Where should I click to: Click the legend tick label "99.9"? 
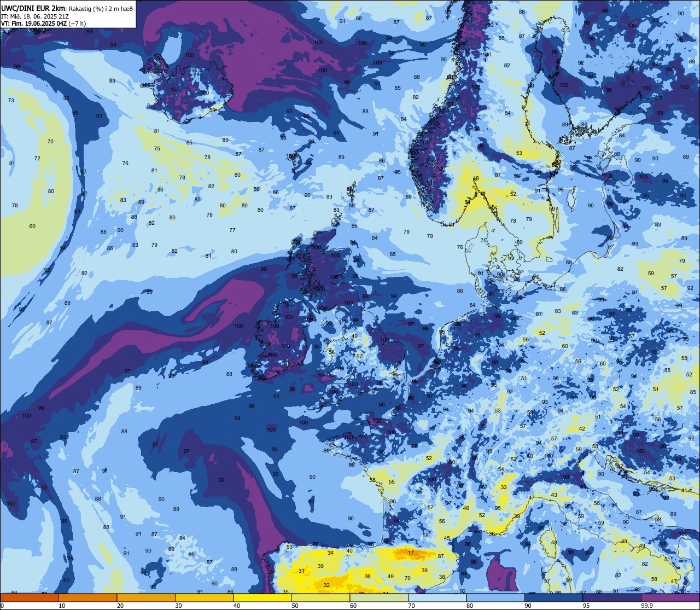click(647, 606)
